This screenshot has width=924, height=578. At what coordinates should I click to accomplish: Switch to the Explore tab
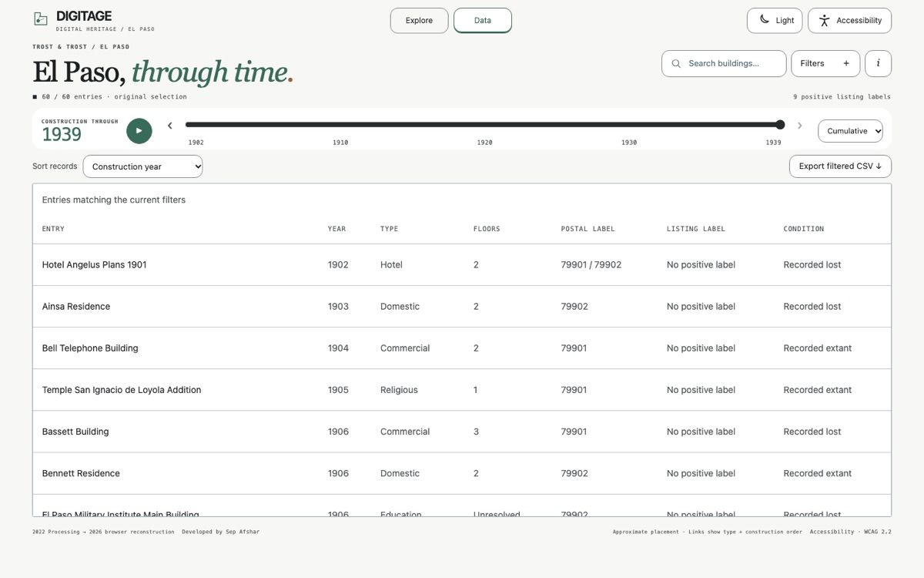[419, 20]
